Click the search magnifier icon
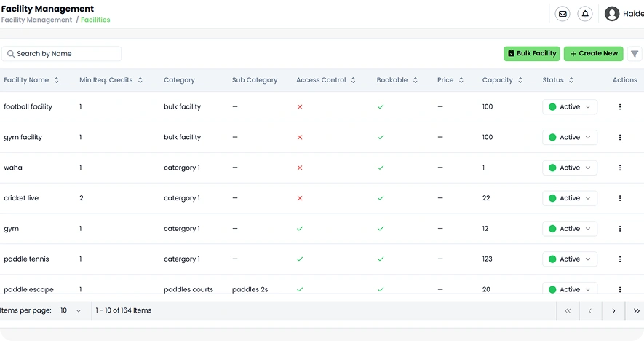 [11, 54]
